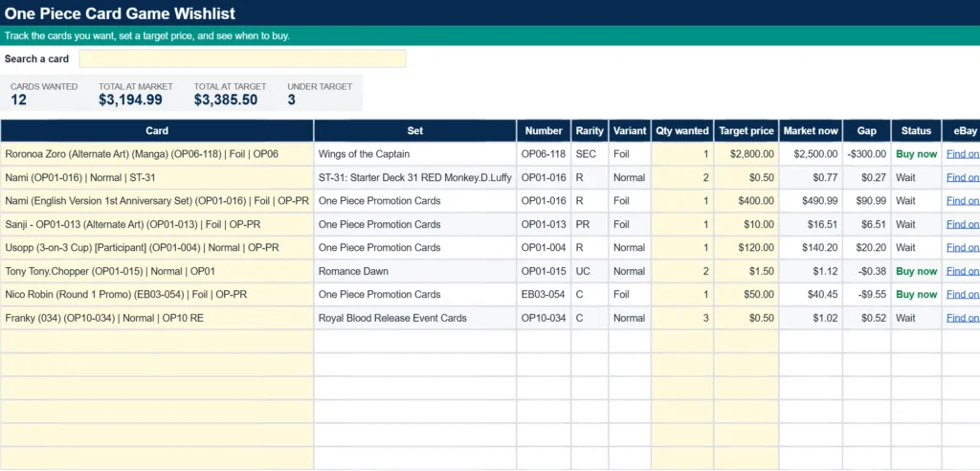Image resolution: width=980 pixels, height=471 pixels.
Task: Click Buy now status for Roronoa Zoro
Action: pos(916,154)
